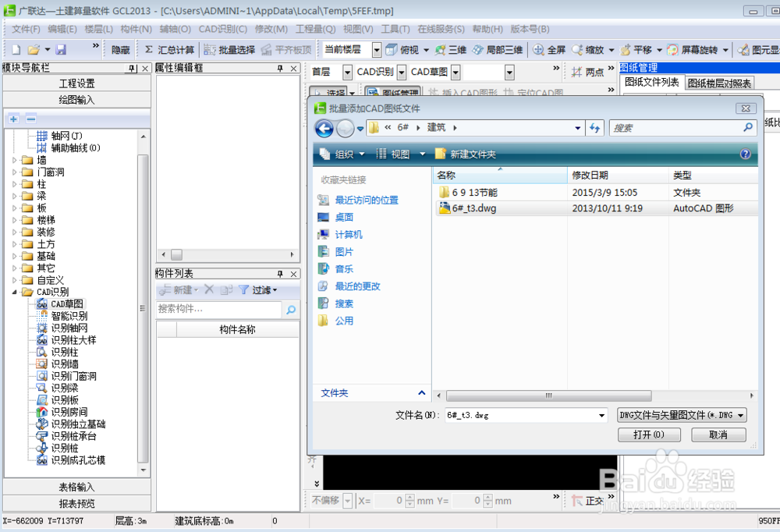Click the 新建文件夹 new folder button
The height and width of the screenshot is (532, 780).
coord(466,154)
